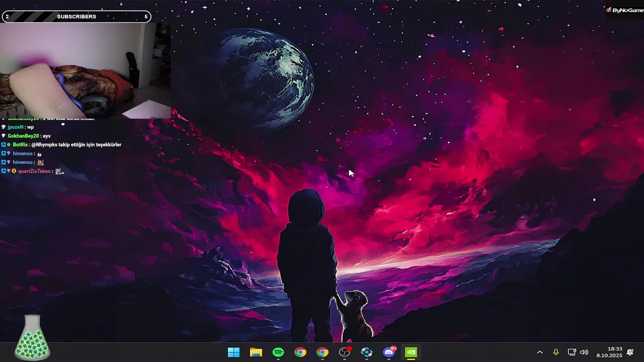Viewport: 644px width, 362px height.
Task: Click the microphone tray icon
Action: pyautogui.click(x=556, y=352)
